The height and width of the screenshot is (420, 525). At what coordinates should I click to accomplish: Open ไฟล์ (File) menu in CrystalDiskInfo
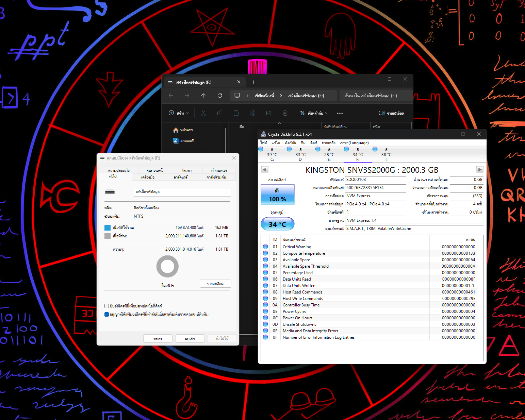click(x=264, y=143)
